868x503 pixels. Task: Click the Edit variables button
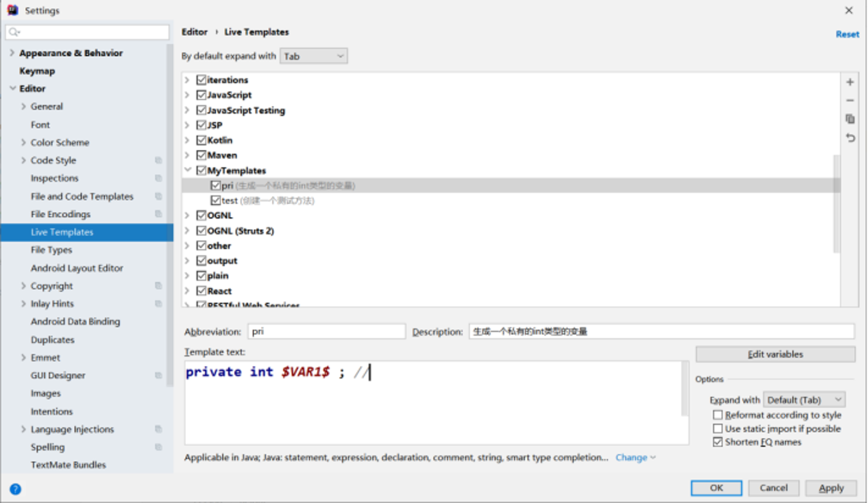point(776,354)
